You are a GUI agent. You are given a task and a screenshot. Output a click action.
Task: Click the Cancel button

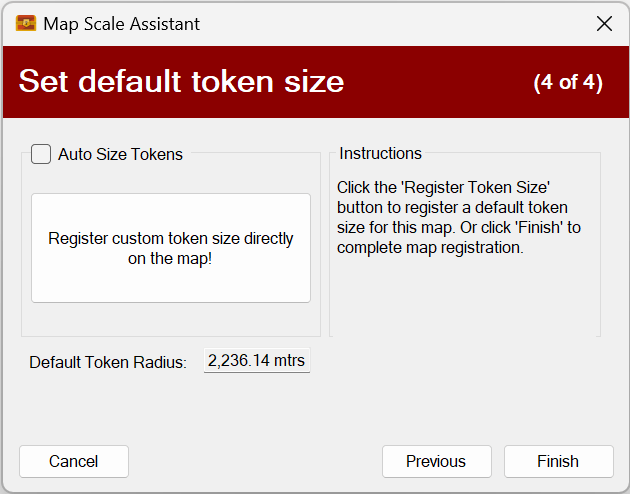[74, 461]
